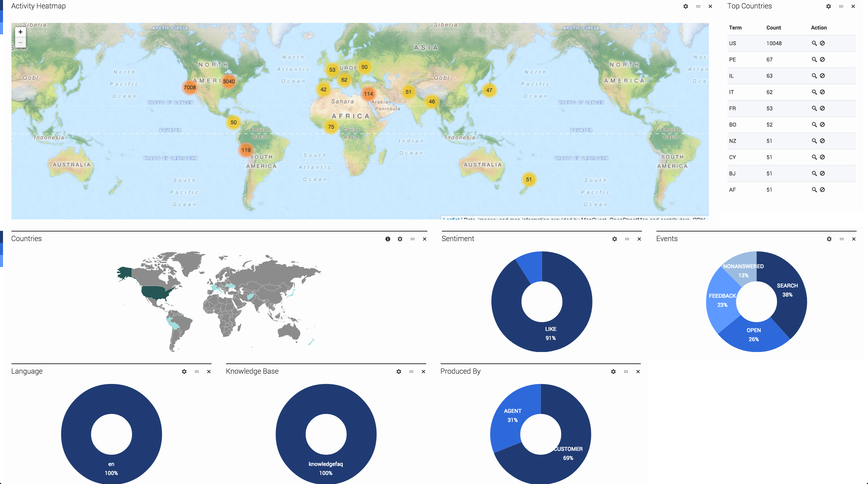Open Events panel settings gear
The image size is (868, 484).
point(829,239)
